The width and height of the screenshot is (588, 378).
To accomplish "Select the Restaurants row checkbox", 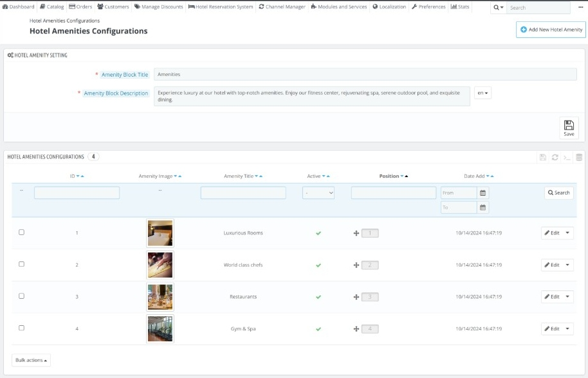I will (x=21, y=296).
